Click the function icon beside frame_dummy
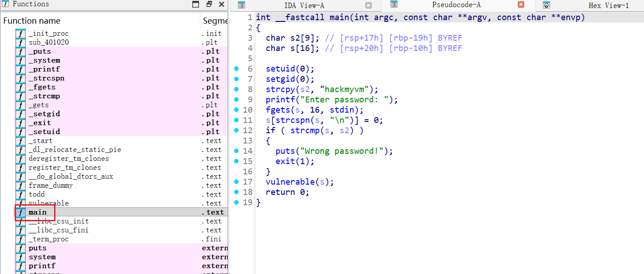Viewport: 644px width, 274px height. tap(21, 185)
